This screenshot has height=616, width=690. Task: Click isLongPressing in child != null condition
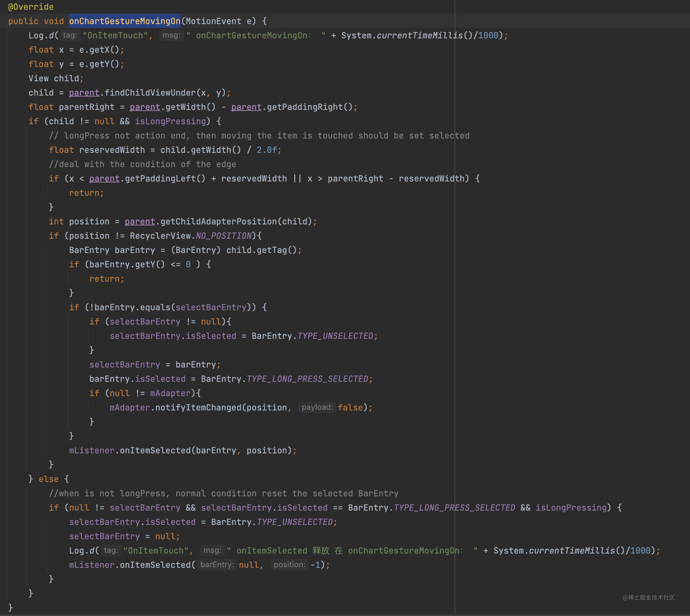[x=170, y=122]
